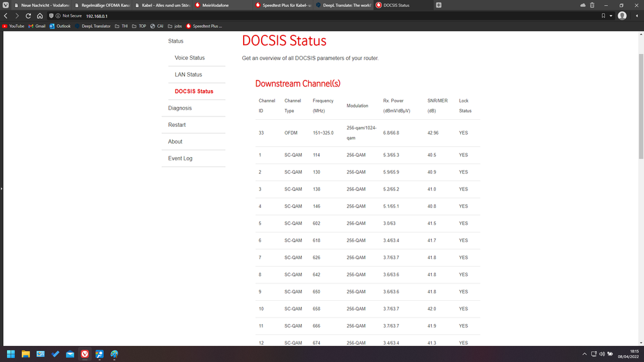Select DOCSIS Status in sidebar

[x=194, y=91]
